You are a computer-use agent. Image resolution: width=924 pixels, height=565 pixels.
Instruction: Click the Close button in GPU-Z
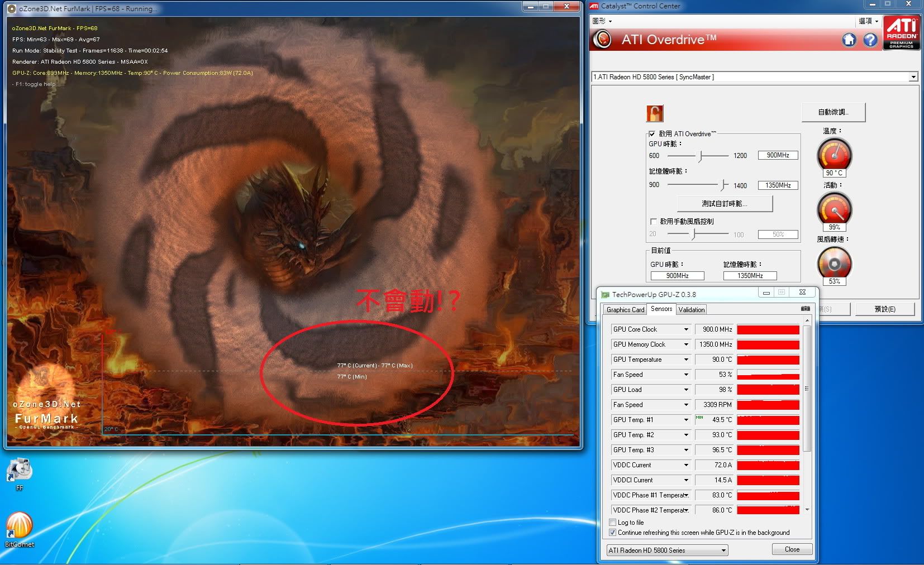[792, 549]
